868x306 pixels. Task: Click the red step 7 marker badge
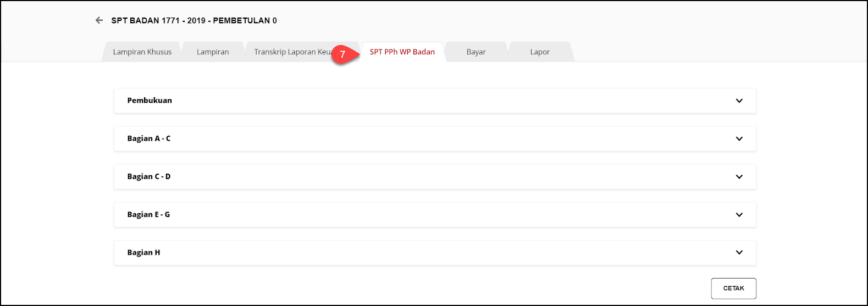342,54
